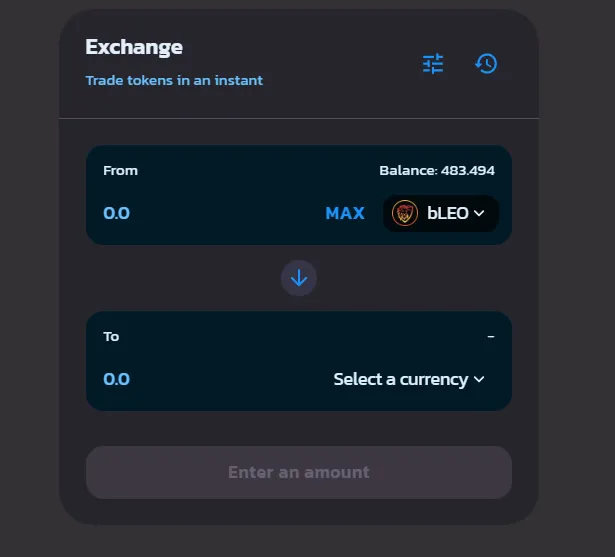Open the Select a currency dropdown
The height and width of the screenshot is (557, 615).
point(409,379)
